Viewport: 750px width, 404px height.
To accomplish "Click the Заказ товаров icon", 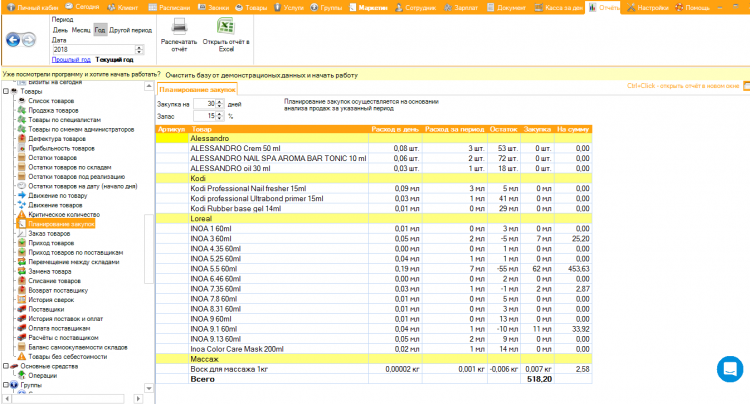I will pos(22,233).
